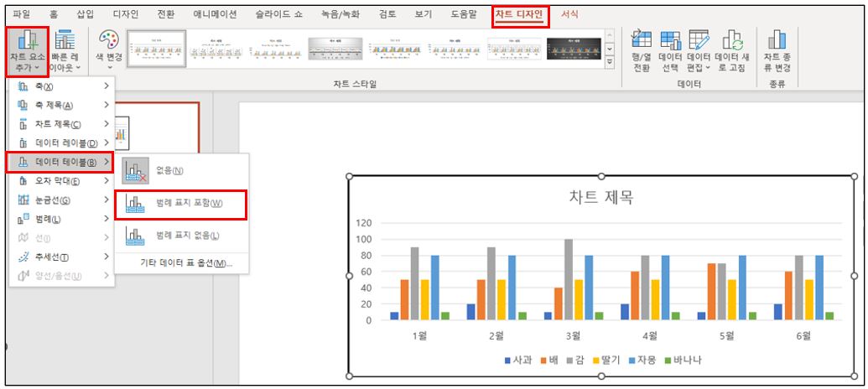Click the 차트 종류 변경 icon

[777, 51]
